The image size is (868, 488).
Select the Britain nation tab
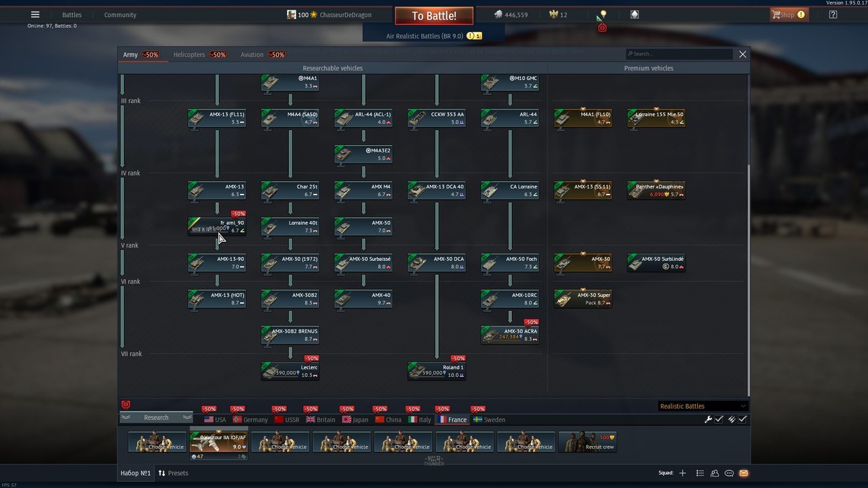pos(321,420)
